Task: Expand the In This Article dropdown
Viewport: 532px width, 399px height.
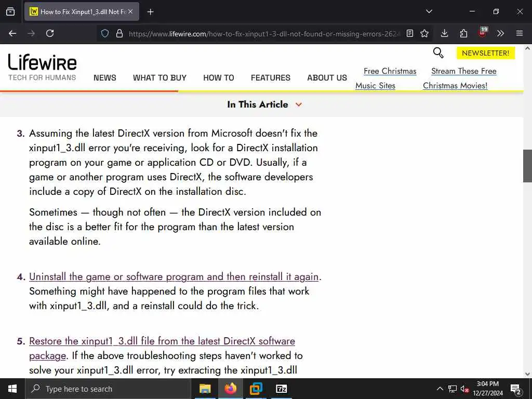Action: point(264,104)
